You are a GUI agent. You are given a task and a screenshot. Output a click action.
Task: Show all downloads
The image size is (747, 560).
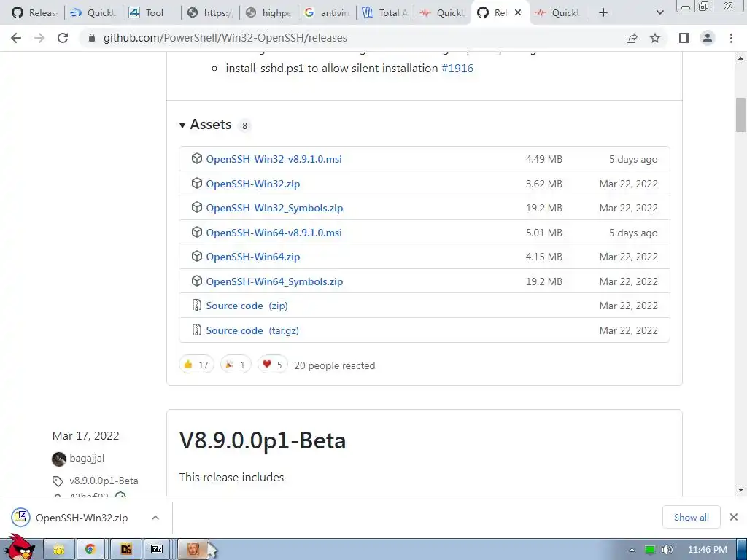click(x=691, y=518)
